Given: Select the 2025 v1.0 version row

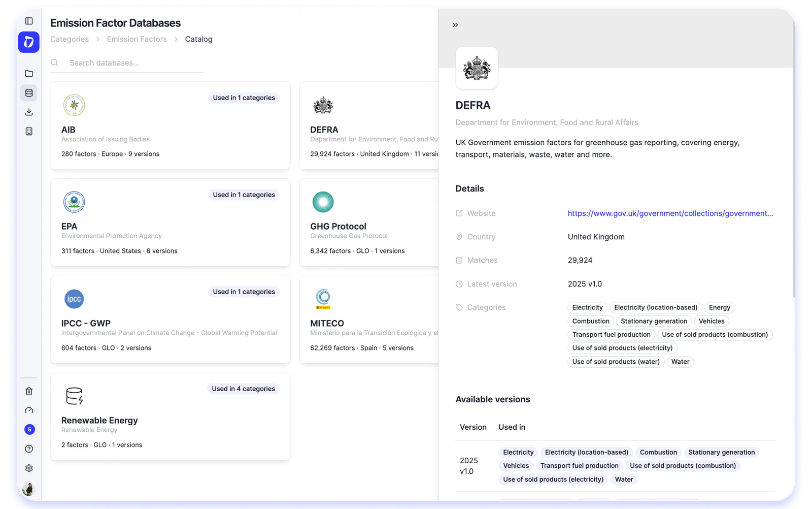Looking at the screenshot, I should coord(616,466).
